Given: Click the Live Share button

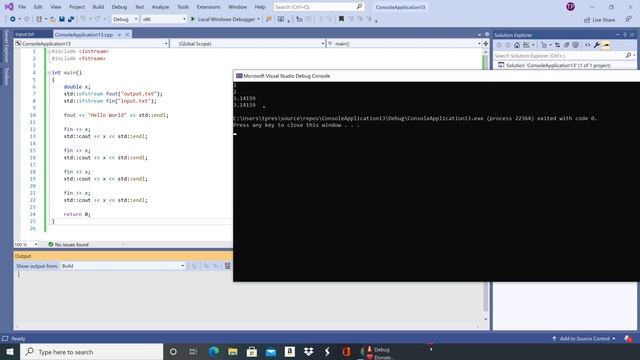Looking at the screenshot, I should (x=599, y=20).
